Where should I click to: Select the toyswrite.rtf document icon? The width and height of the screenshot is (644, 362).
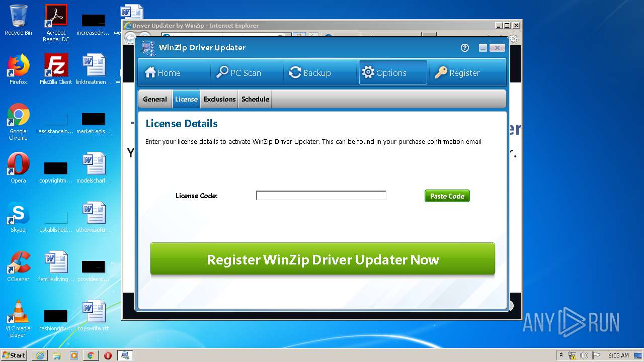click(94, 316)
